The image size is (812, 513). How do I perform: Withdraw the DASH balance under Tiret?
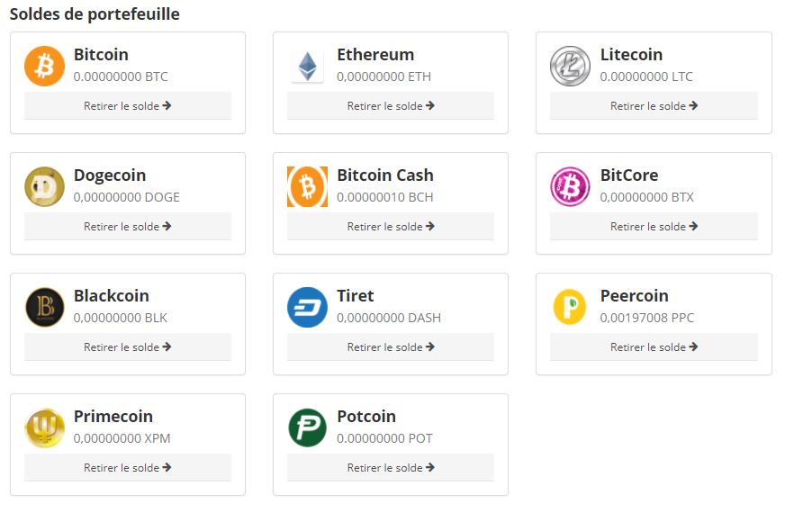pos(391,346)
